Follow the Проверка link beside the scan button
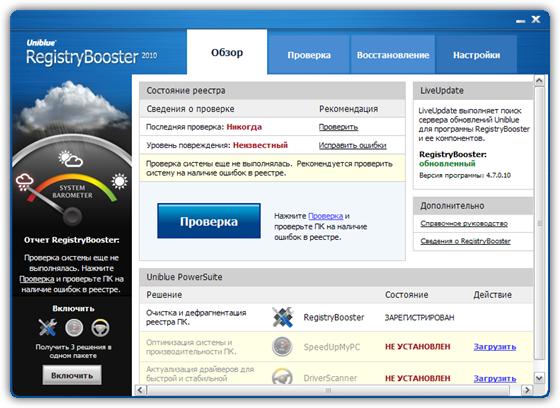Viewport: 560px width, 408px height. click(325, 216)
